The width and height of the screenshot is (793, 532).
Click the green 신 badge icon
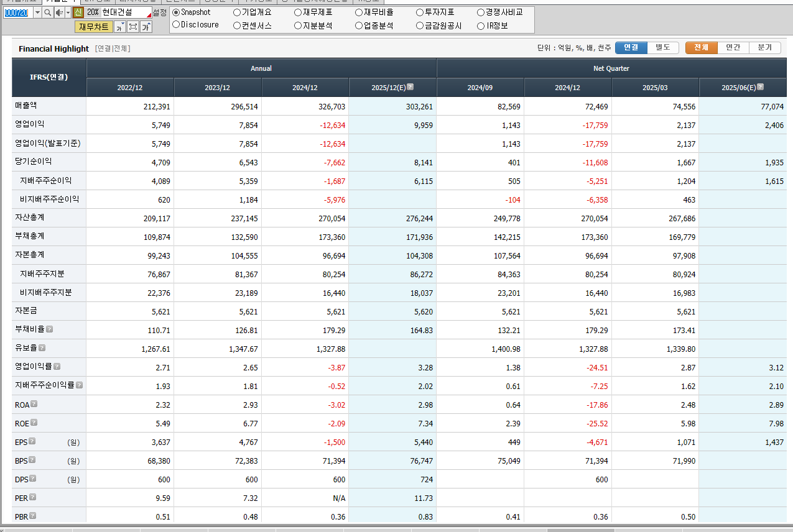click(x=78, y=12)
